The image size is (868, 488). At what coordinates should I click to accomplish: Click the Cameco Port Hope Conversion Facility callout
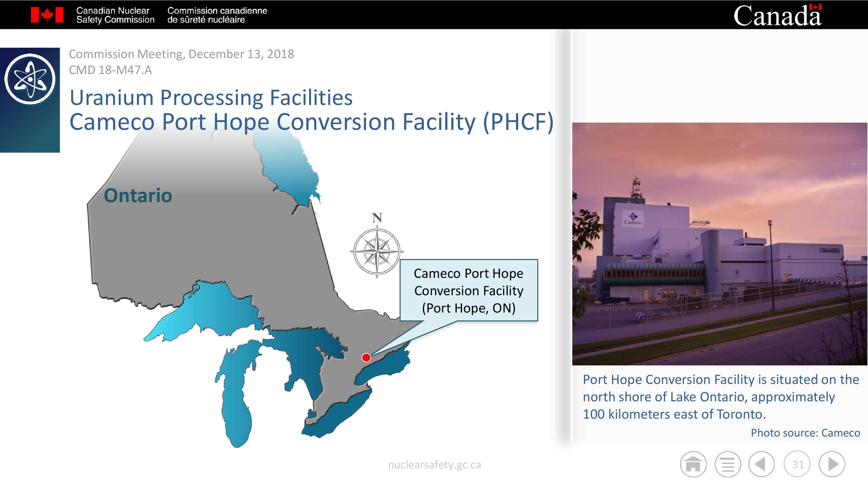(469, 290)
